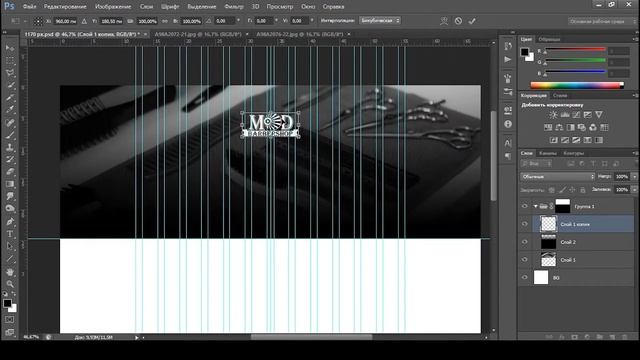
Task: Open the layer fill slider arrow
Action: (634, 190)
